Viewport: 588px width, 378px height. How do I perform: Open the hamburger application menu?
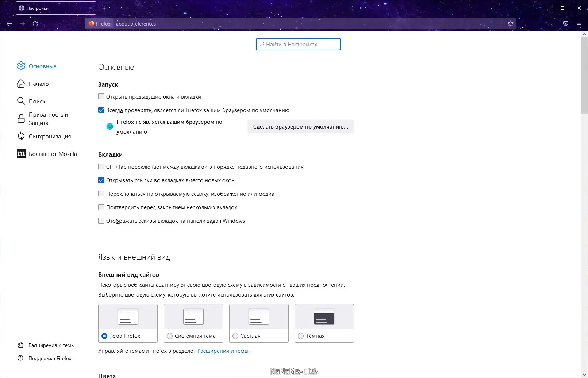pyautogui.click(x=579, y=23)
